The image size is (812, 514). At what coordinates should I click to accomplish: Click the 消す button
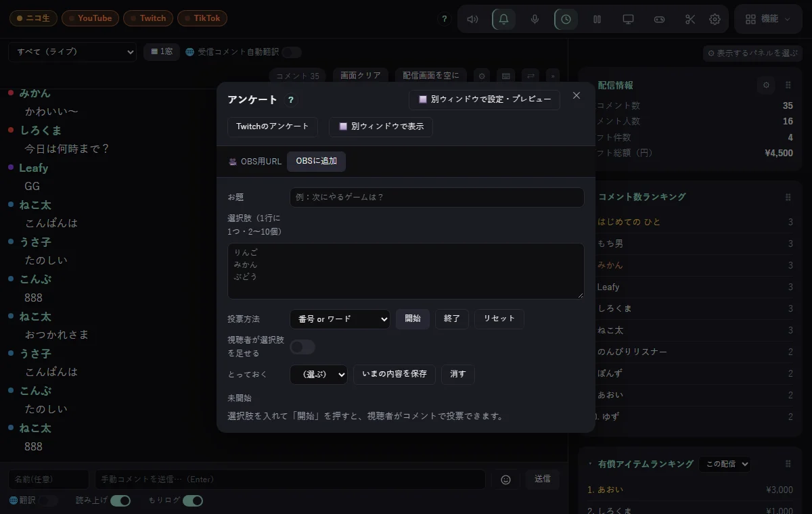[x=458, y=374]
